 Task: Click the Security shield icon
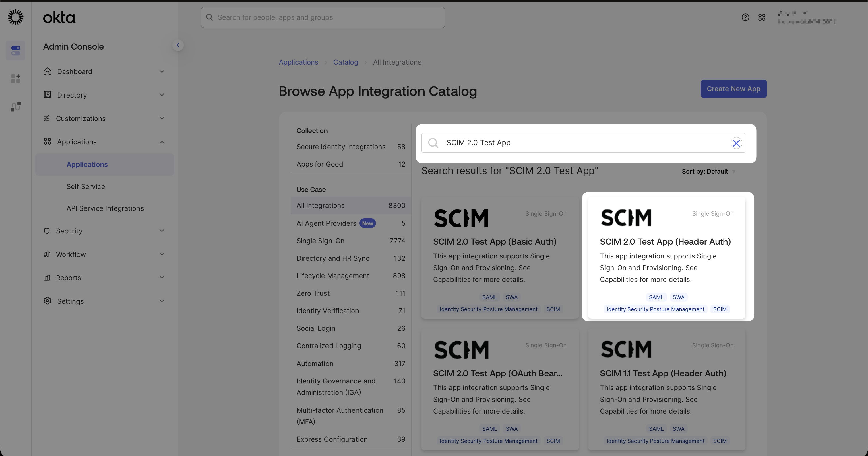coord(47,231)
